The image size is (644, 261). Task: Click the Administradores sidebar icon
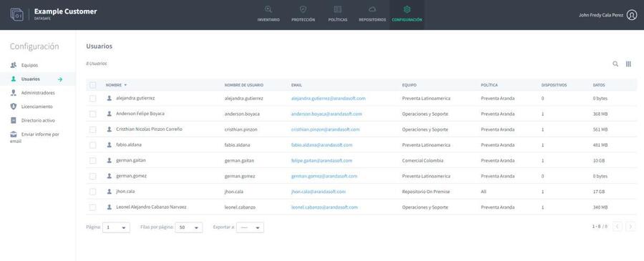point(14,93)
